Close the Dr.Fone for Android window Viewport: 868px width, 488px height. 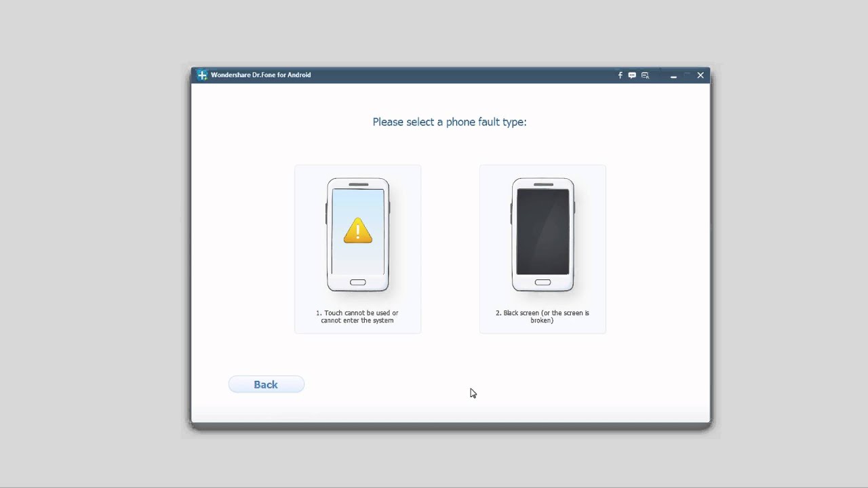tap(701, 75)
